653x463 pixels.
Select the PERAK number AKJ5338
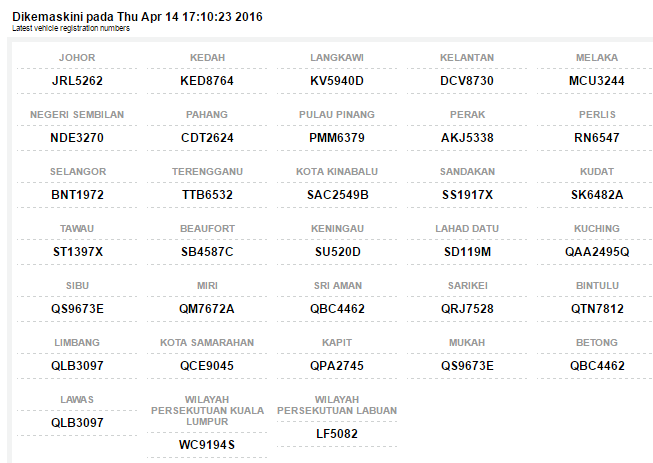pyautogui.click(x=467, y=138)
